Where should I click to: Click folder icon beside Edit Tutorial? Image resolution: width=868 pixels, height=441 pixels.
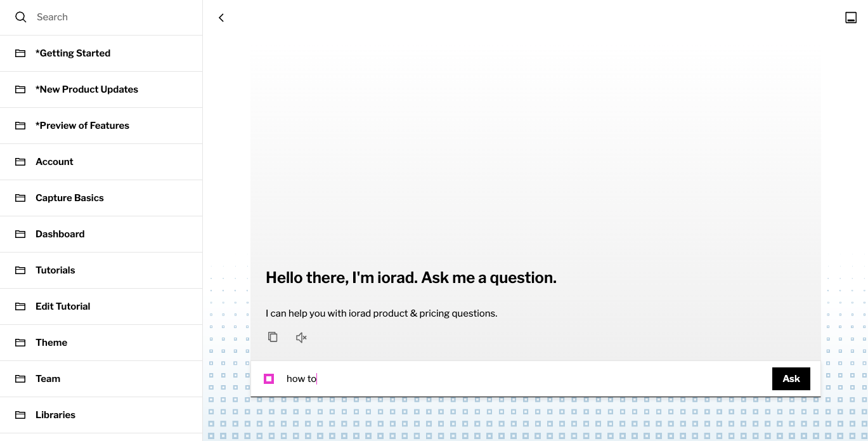pos(20,306)
